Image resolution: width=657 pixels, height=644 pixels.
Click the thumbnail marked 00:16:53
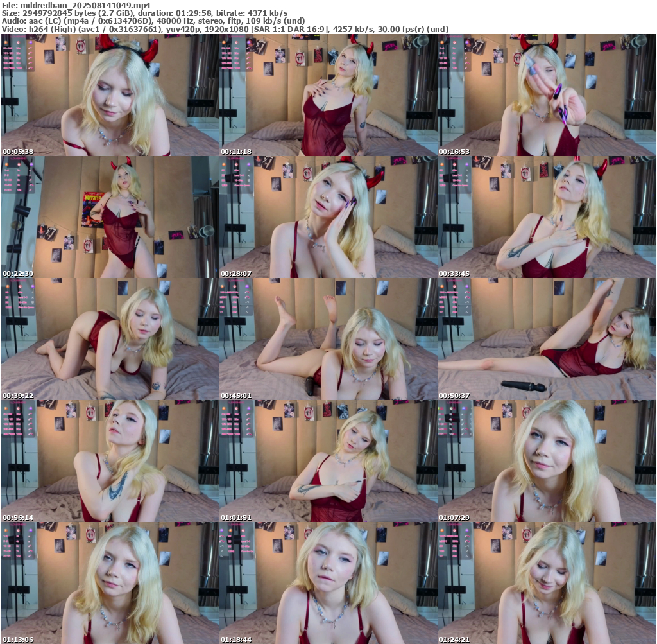[546, 95]
